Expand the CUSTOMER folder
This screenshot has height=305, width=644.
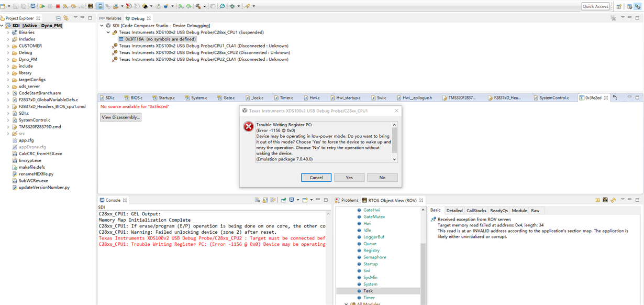click(8, 46)
